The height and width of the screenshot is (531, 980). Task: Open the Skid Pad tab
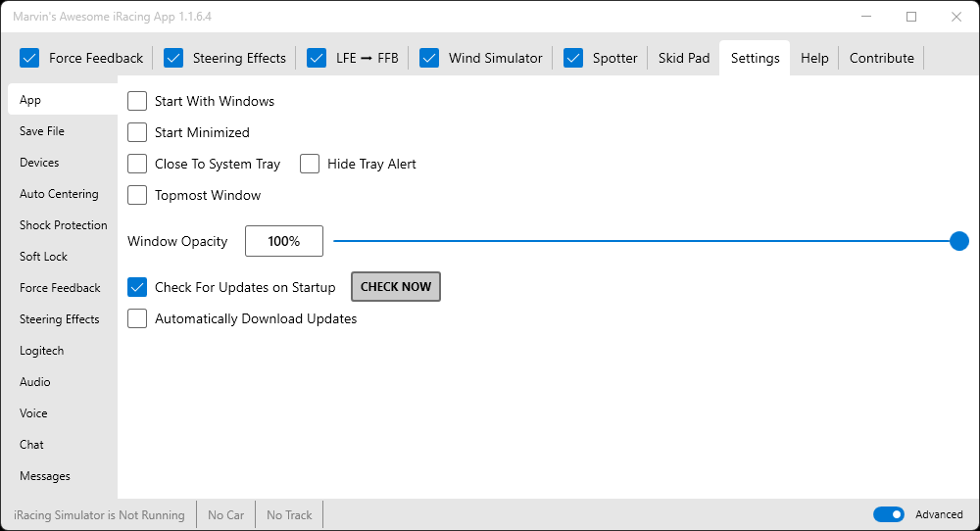(x=684, y=58)
